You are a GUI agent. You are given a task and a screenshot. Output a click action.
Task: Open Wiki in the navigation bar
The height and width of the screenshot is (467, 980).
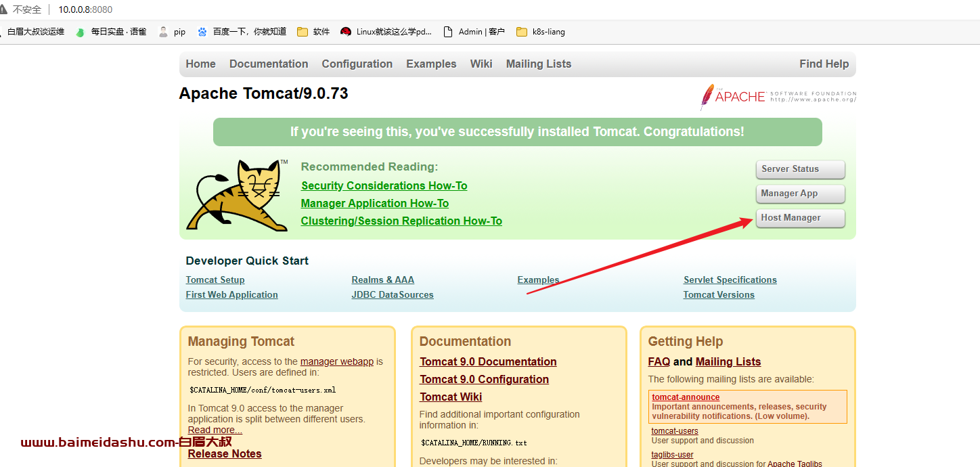point(481,64)
